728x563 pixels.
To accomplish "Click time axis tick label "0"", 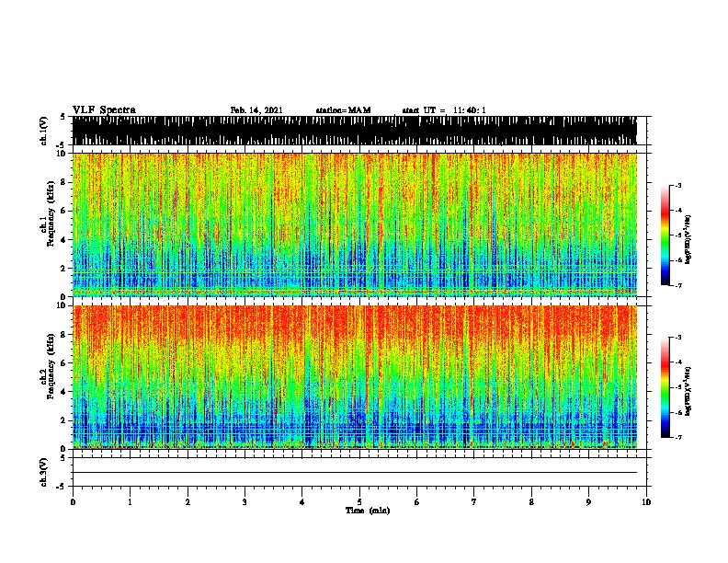I will click(x=73, y=502).
